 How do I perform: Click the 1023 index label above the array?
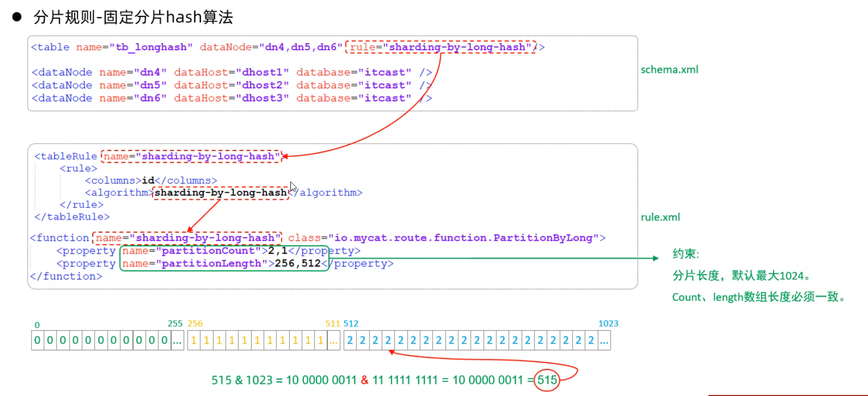click(x=608, y=324)
